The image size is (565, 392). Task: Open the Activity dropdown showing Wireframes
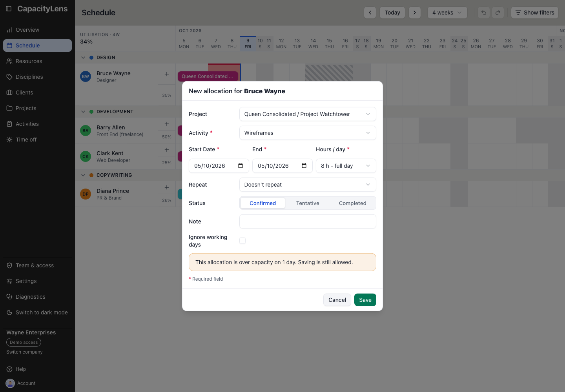308,133
